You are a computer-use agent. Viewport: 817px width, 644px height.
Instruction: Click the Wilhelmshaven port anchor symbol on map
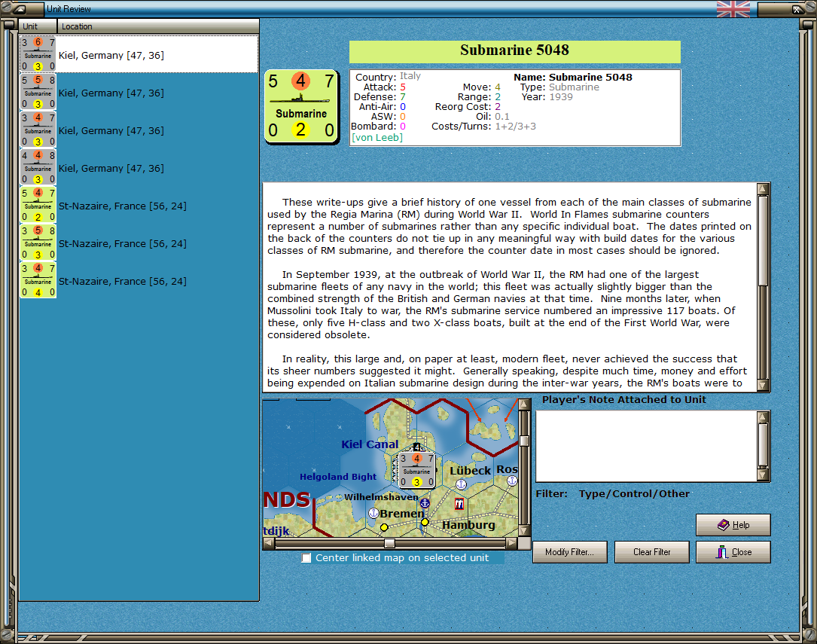tap(425, 503)
